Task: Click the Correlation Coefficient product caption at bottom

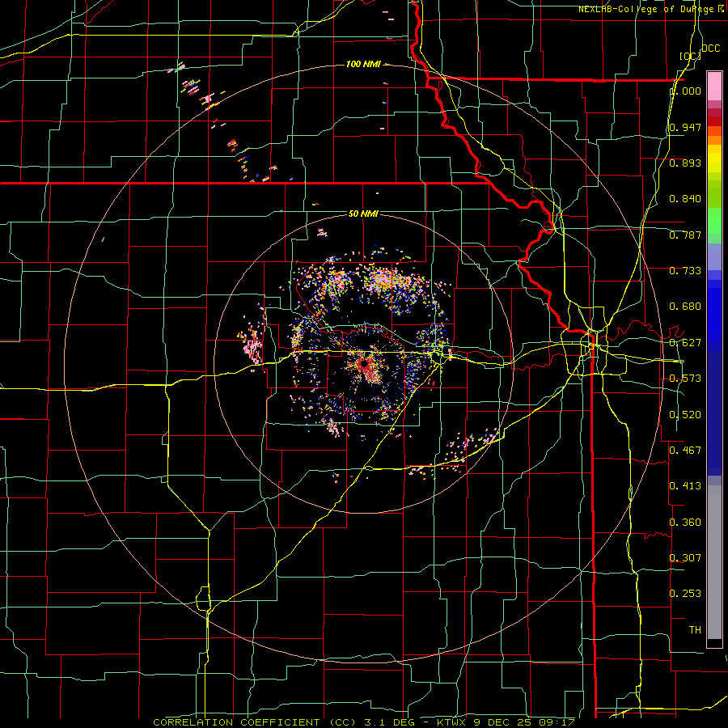Action: coord(364,722)
